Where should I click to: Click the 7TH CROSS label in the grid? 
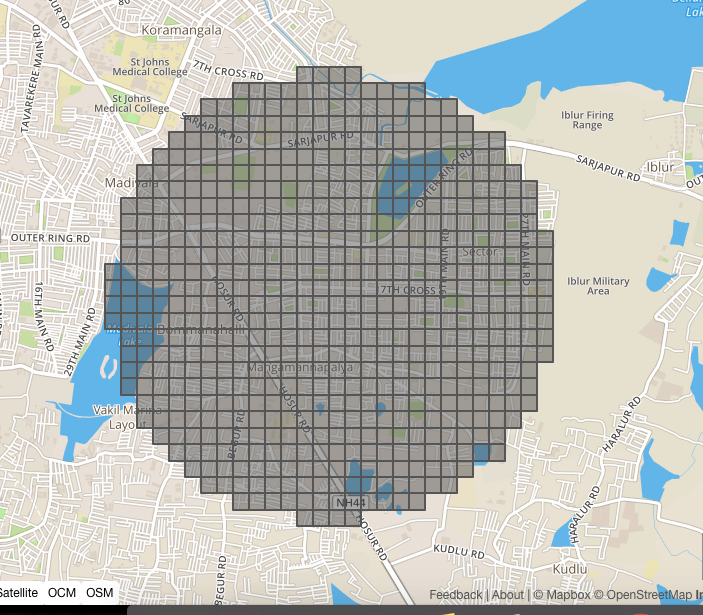[x=408, y=290]
